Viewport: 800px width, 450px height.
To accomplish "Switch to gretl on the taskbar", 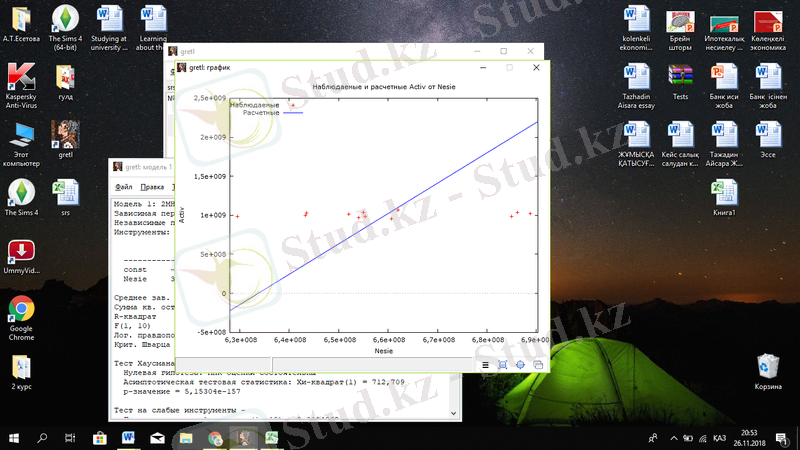I will click(x=243, y=438).
